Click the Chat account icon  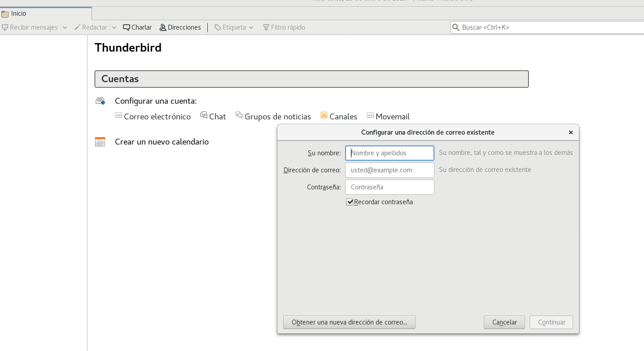pos(204,115)
